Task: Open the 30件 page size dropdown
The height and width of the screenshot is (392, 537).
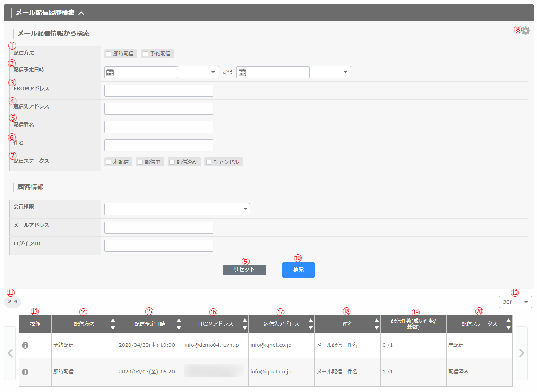Action: point(515,302)
